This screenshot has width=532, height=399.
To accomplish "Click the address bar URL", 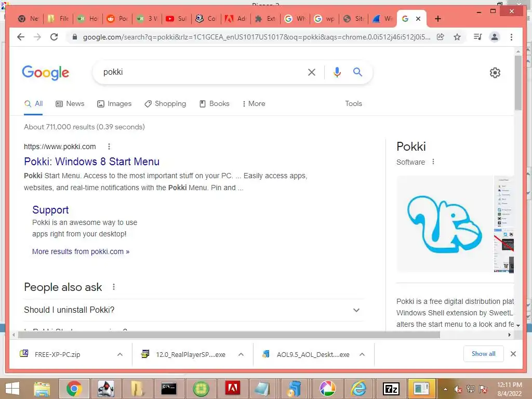I will (x=256, y=37).
